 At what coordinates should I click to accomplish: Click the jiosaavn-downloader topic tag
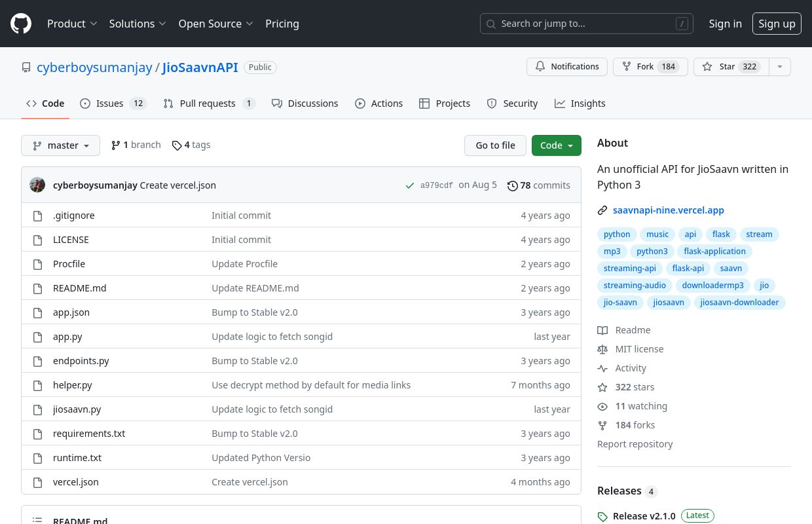tap(739, 303)
